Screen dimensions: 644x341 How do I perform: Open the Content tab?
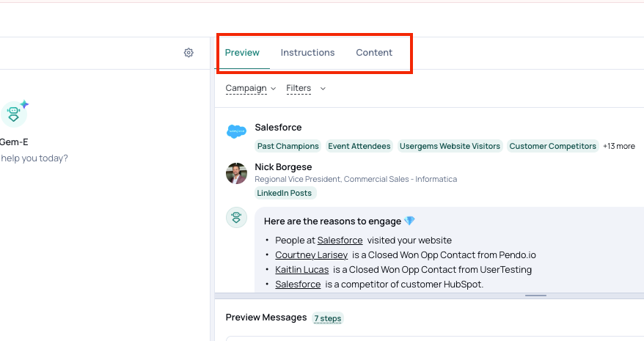pyautogui.click(x=374, y=53)
